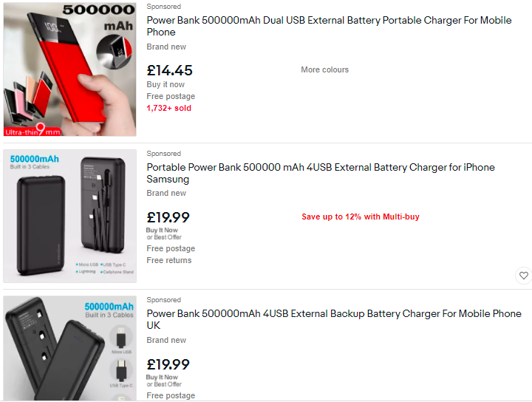This screenshot has width=532, height=402.
Task: Click the £19.99 price of iPhone Samsung listing
Action: (168, 217)
